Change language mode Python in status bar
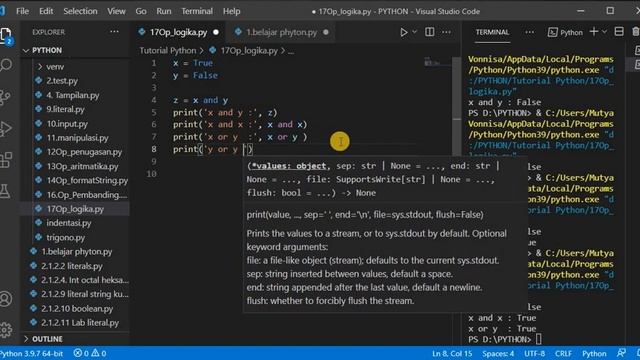Screen dimensions: 640x360 click(x=594, y=353)
